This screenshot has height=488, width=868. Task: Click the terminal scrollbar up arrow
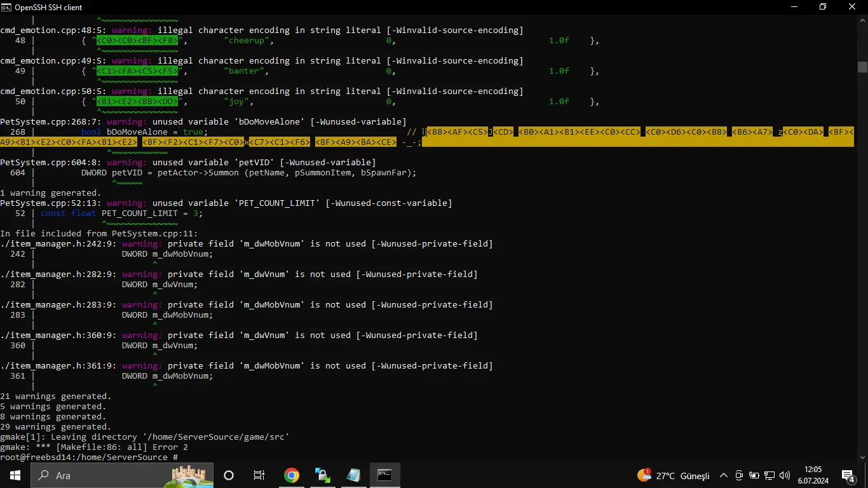tap(862, 20)
